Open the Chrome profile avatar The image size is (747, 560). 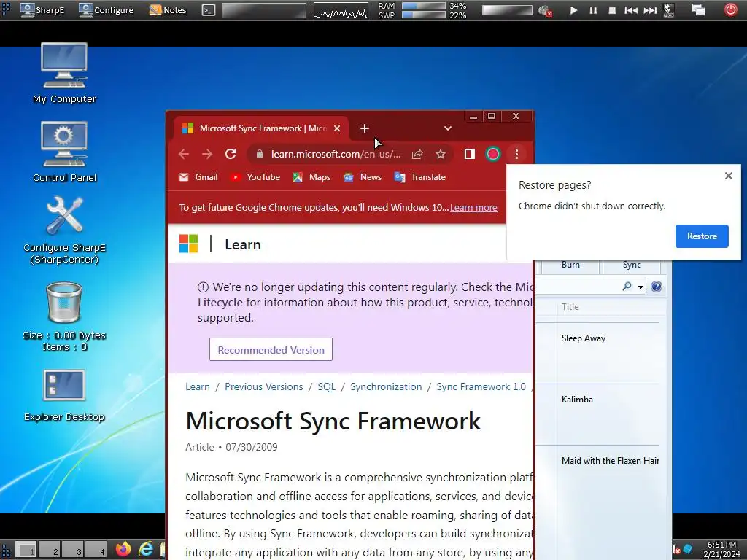click(x=493, y=155)
